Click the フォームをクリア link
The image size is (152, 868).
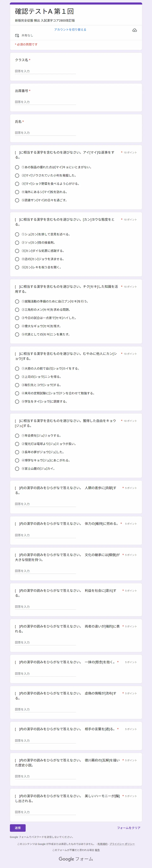coord(129,828)
